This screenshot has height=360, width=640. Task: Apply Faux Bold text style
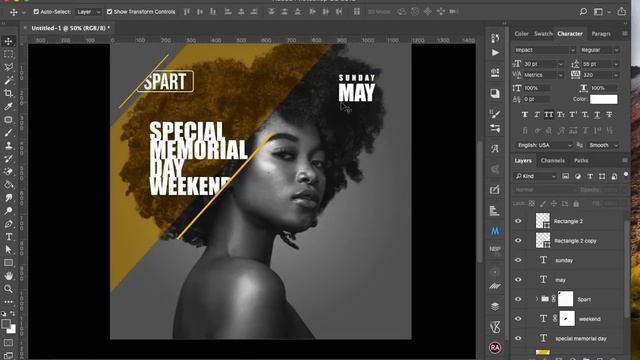coord(525,115)
